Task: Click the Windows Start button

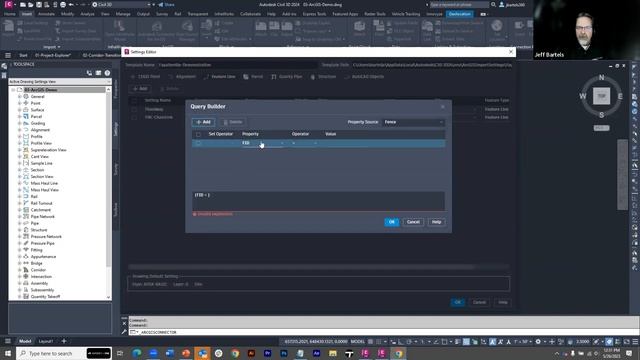Action: click(x=8, y=353)
